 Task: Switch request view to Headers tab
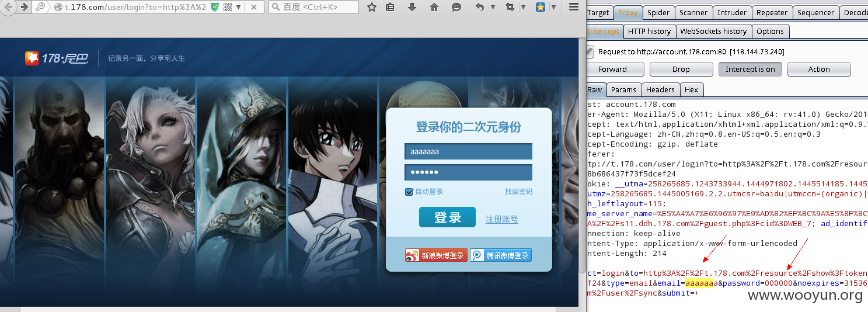[660, 89]
